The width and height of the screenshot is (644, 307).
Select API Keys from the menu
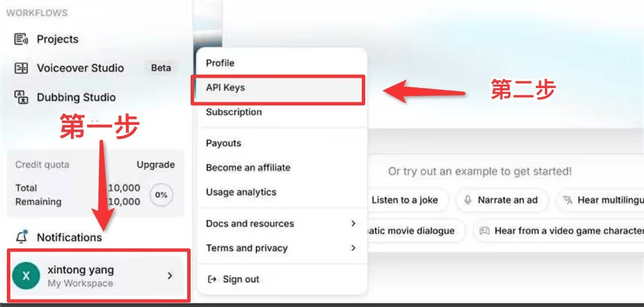click(226, 87)
